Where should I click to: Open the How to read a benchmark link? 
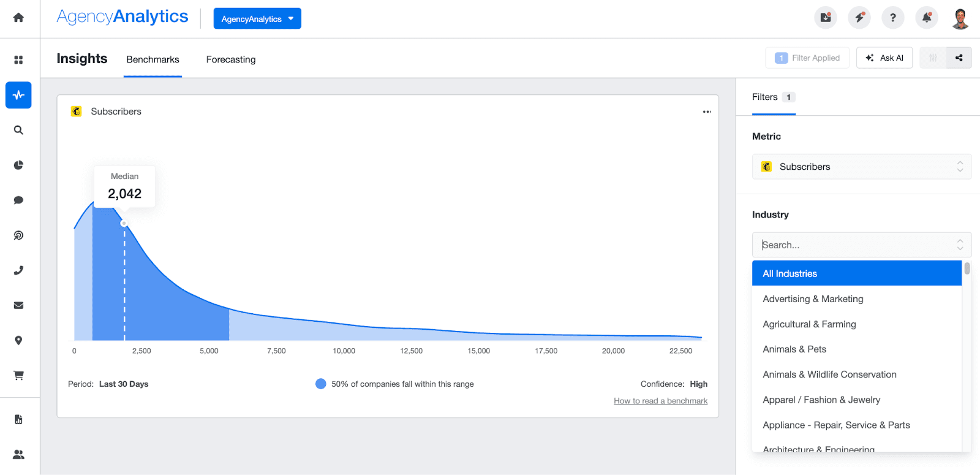click(x=660, y=401)
